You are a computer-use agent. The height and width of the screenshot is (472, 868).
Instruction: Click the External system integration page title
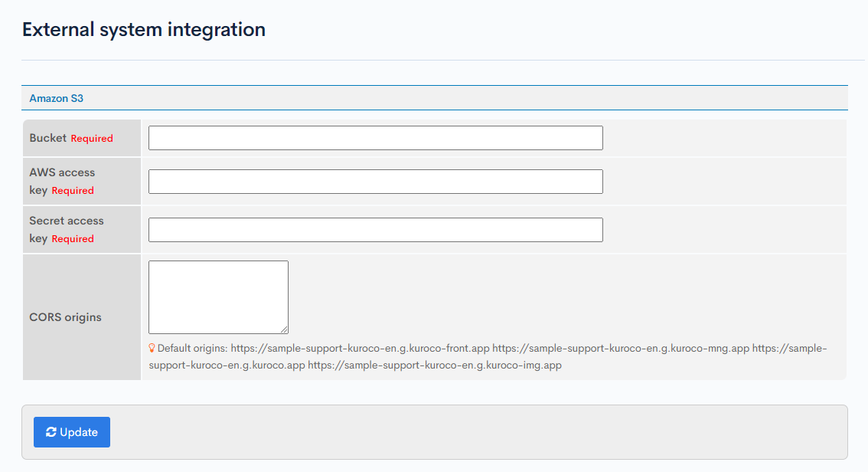(144, 29)
